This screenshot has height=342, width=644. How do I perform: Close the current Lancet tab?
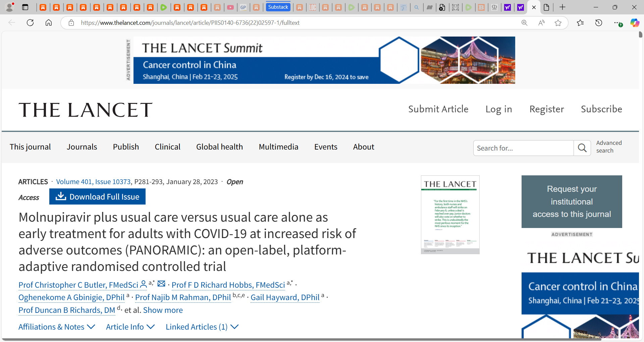point(534,7)
